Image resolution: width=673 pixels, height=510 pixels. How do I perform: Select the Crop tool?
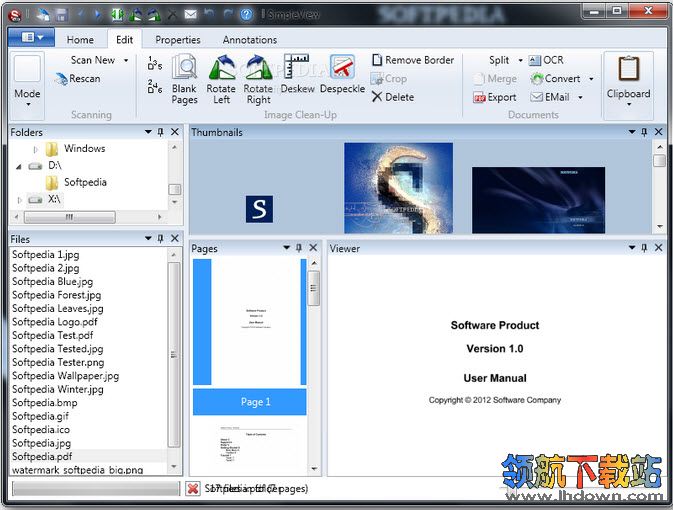[389, 79]
